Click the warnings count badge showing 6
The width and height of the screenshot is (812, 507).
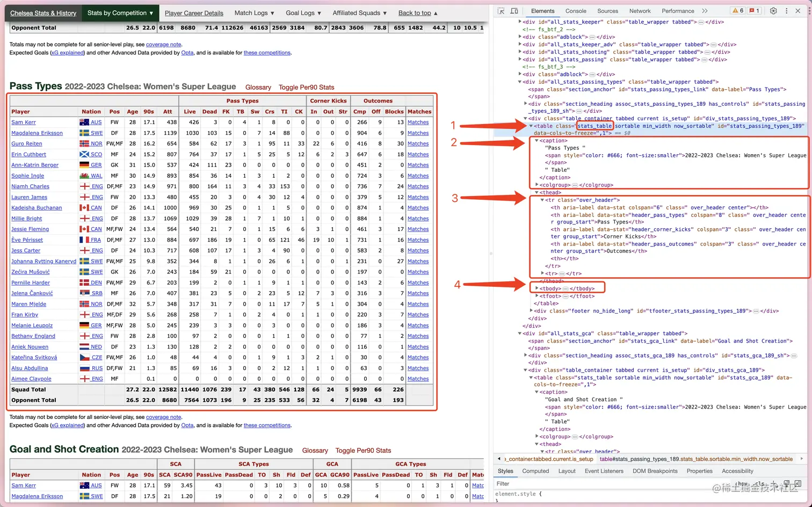point(738,11)
